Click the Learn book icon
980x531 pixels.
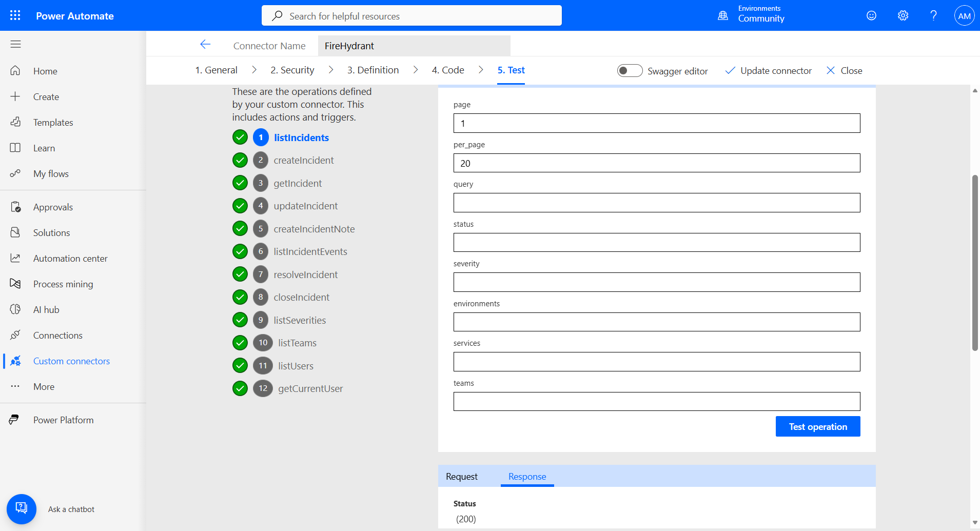(x=15, y=148)
